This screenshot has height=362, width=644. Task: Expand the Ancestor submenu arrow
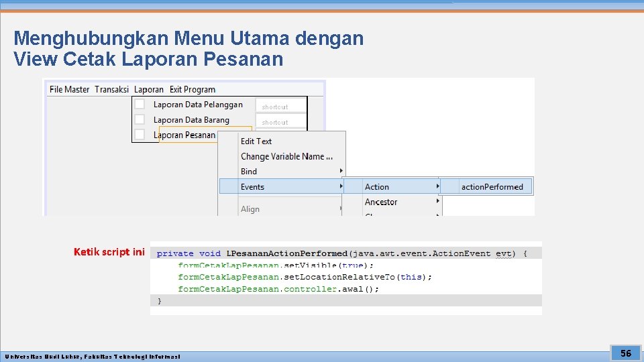(x=437, y=201)
